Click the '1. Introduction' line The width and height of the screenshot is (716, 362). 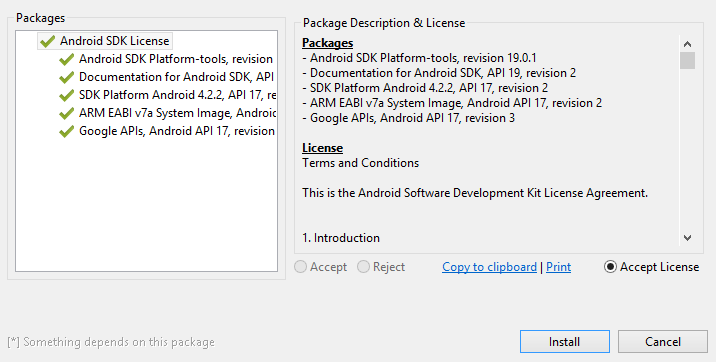341,238
